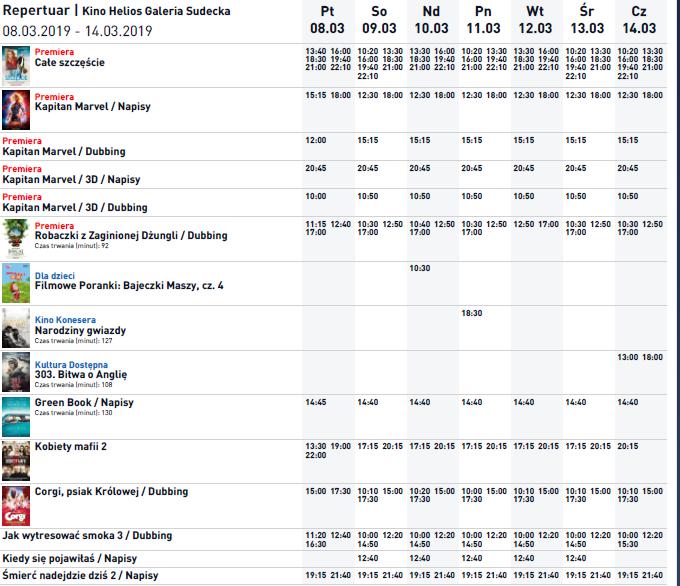This screenshot has height=586, width=680.
Task: Open Kiedy się pojawiłaś / Napisy title
Action: pyautogui.click(x=70, y=559)
